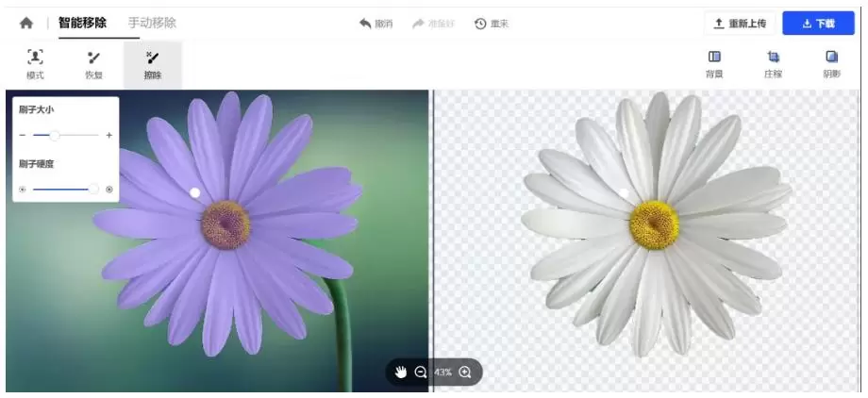This screenshot has width=868, height=398.
Task: Zoom in with the plus magnifier
Action: [x=465, y=372]
